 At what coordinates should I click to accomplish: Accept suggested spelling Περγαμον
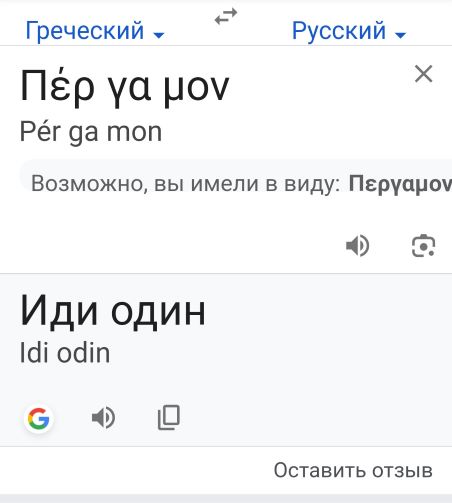pyautogui.click(x=400, y=184)
